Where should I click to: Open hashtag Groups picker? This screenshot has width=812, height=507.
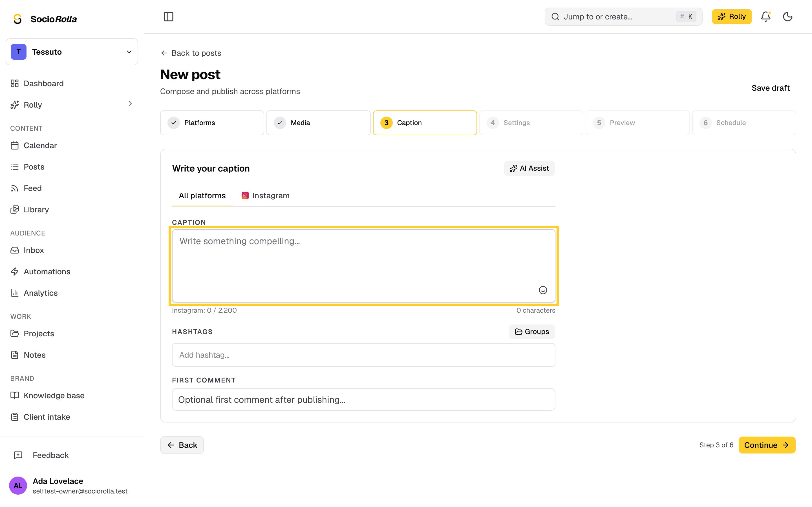tap(531, 332)
